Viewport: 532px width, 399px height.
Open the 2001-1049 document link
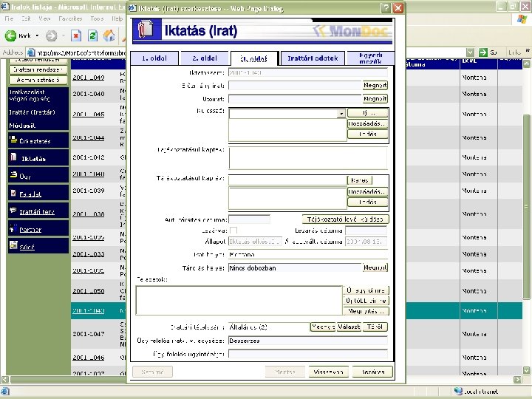pyautogui.click(x=88, y=78)
